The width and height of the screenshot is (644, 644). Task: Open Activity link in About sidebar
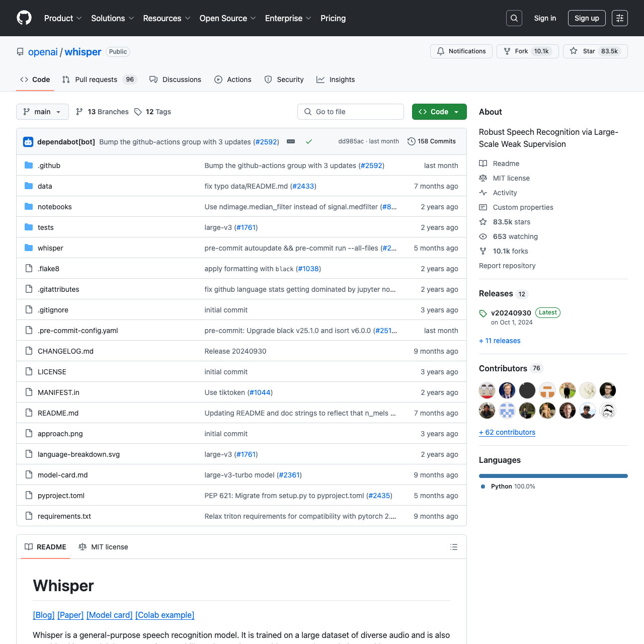pos(498,193)
